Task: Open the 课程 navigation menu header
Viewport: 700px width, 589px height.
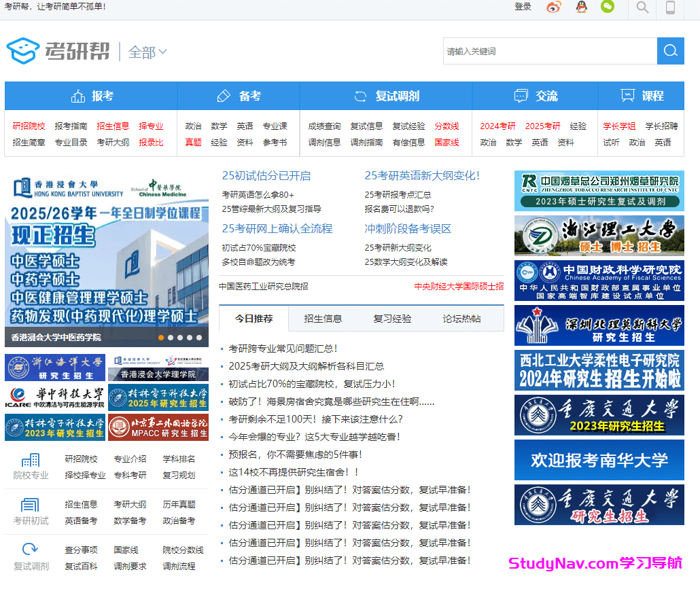Action: click(642, 96)
